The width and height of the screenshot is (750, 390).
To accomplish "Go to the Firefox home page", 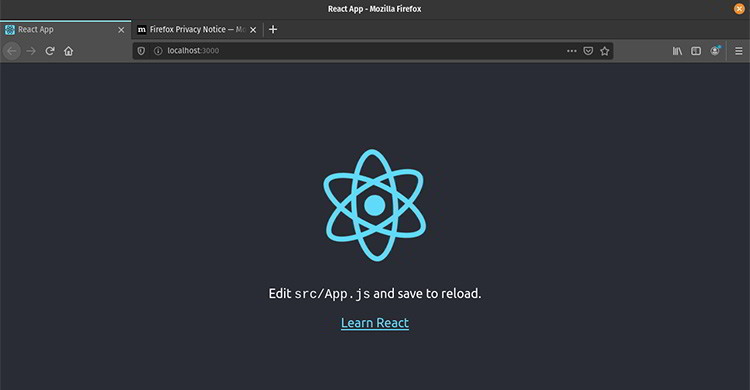I will click(x=68, y=51).
